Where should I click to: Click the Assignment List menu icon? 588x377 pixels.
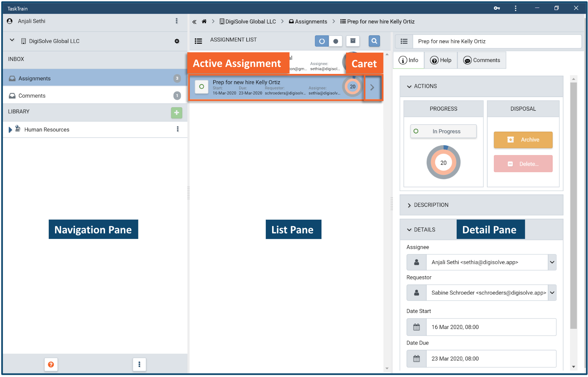198,41
